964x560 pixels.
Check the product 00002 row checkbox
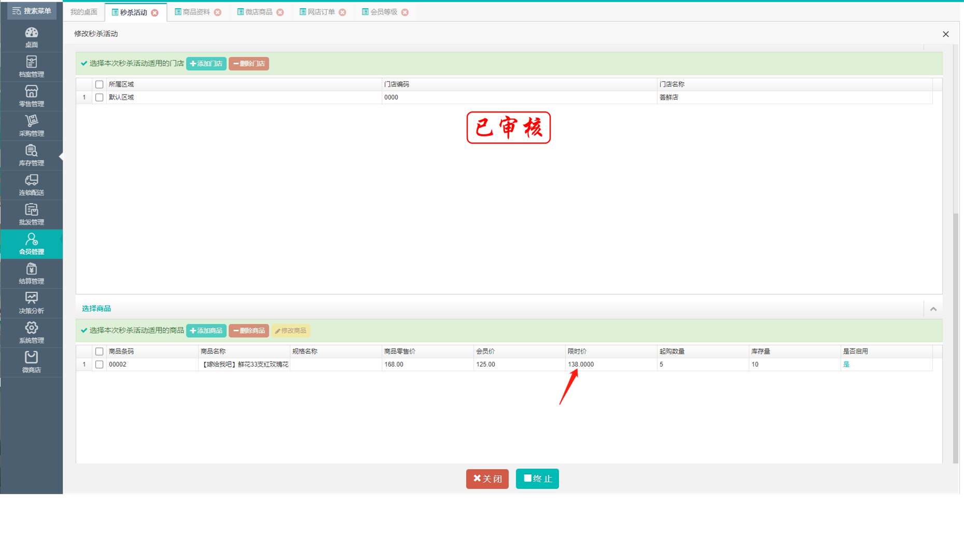99,365
